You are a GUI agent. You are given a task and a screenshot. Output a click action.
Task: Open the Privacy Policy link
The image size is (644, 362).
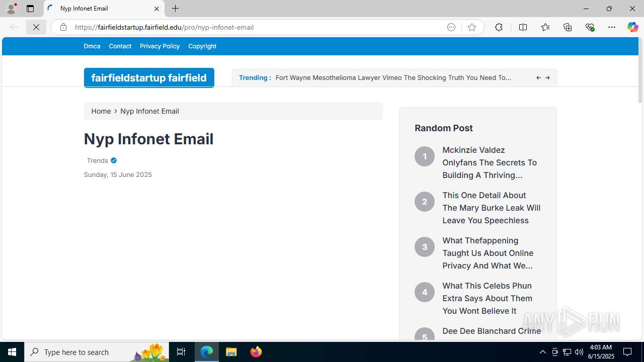tap(159, 46)
